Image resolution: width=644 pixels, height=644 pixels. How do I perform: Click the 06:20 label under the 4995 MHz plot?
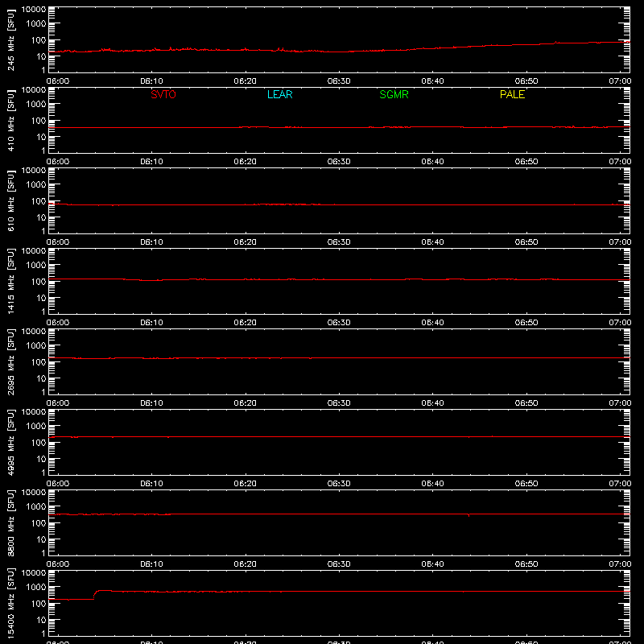(x=246, y=484)
